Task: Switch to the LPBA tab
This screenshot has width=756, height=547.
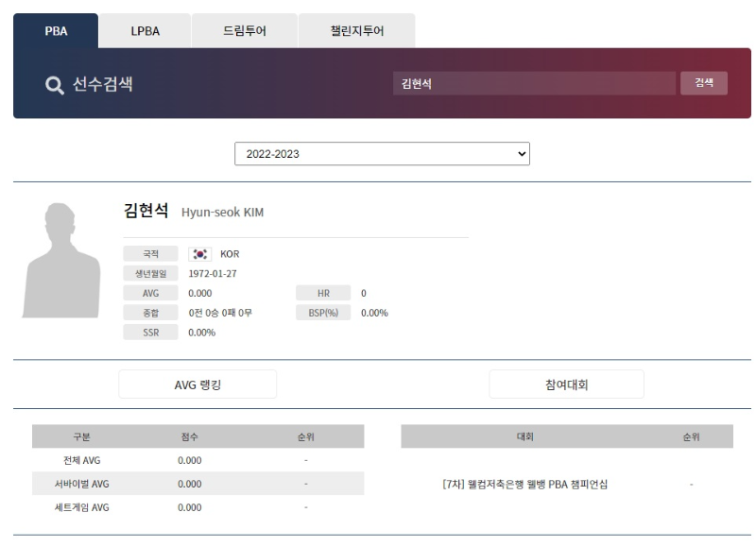Action: (x=146, y=30)
